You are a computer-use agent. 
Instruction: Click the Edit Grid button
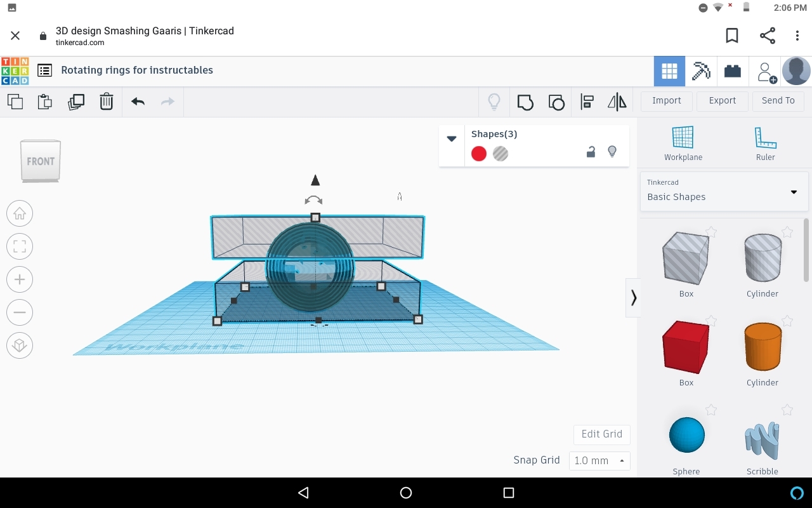click(x=601, y=434)
